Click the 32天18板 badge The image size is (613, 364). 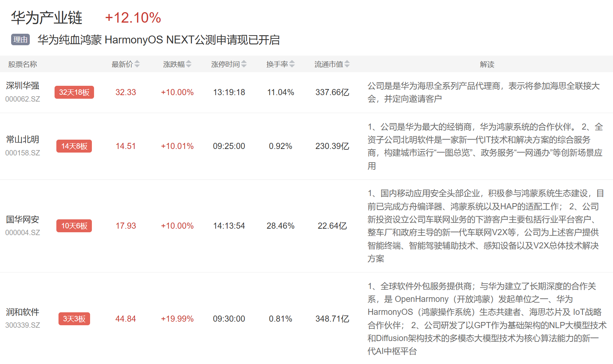click(74, 92)
